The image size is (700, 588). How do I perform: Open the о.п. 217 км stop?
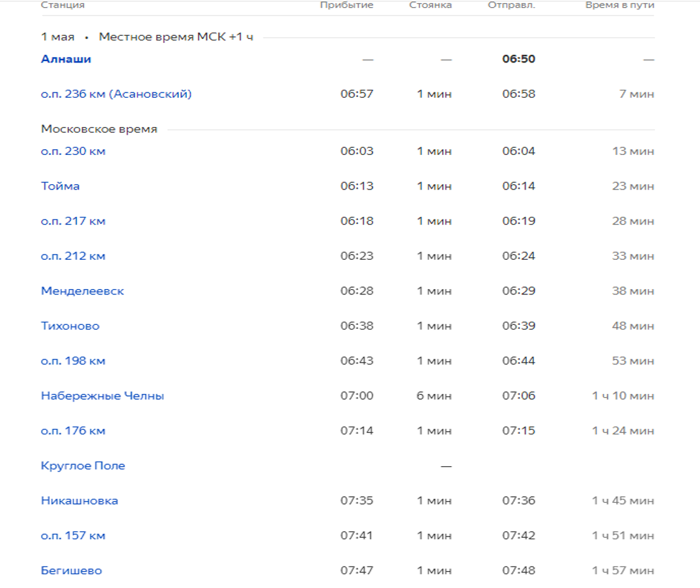(x=73, y=221)
